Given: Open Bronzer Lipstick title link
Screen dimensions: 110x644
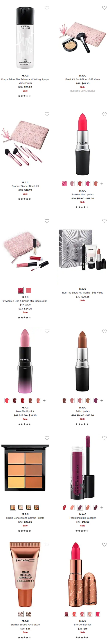Looking at the screenshot, I should (83, 624).
